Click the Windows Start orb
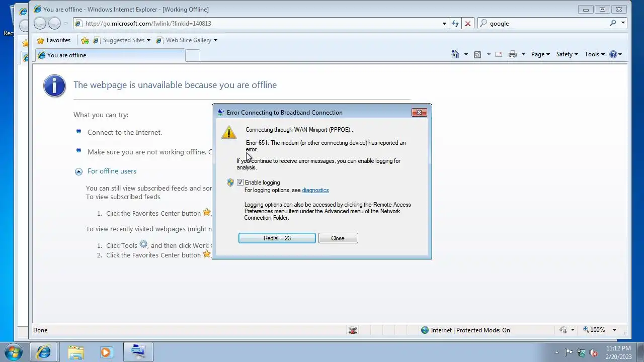Viewport: 644px width, 362px height. pos(13,352)
